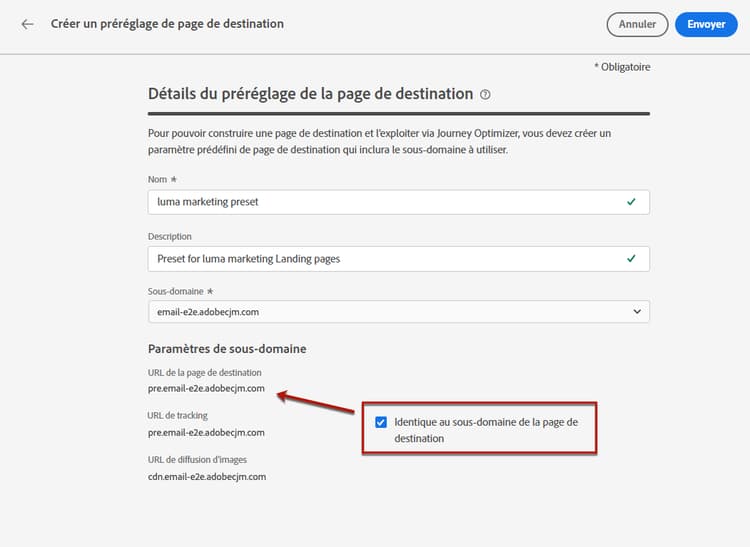Click the 'Paramètres de sous-domaine' section heading
This screenshot has width=750, height=547.
(226, 349)
